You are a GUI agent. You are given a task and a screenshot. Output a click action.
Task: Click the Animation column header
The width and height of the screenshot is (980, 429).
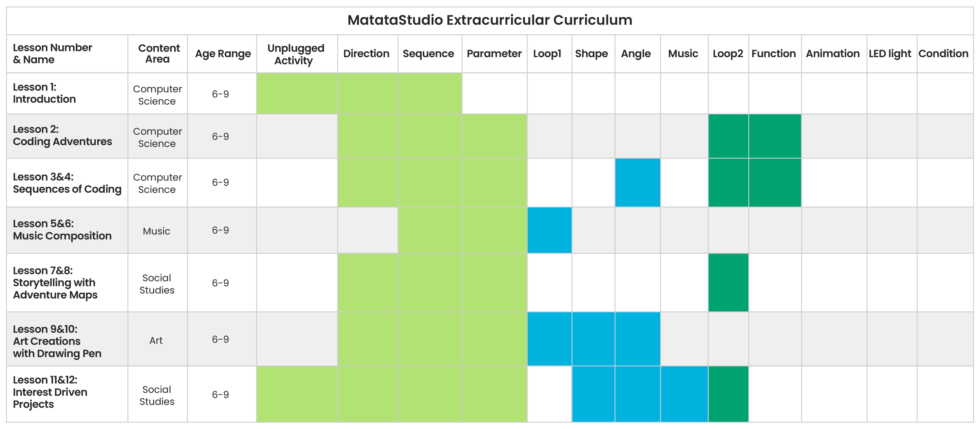(x=832, y=54)
